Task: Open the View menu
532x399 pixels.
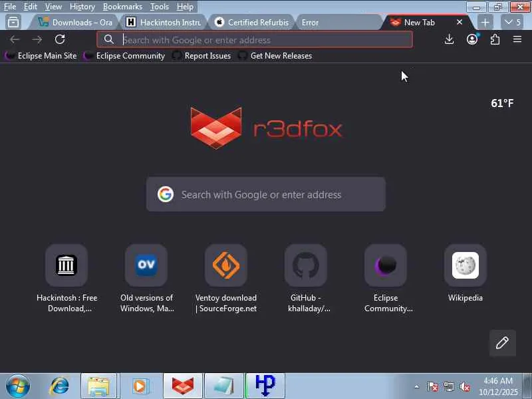Action: point(53,7)
